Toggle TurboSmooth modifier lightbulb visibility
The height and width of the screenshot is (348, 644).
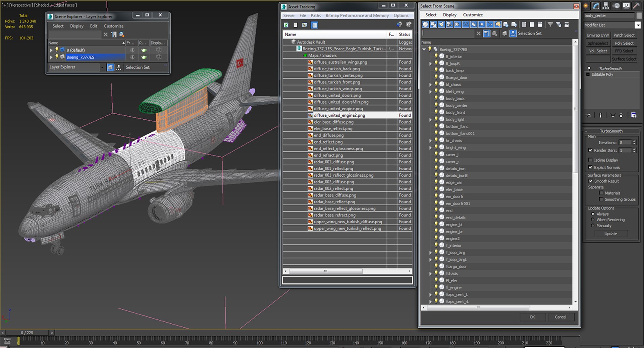click(x=589, y=68)
